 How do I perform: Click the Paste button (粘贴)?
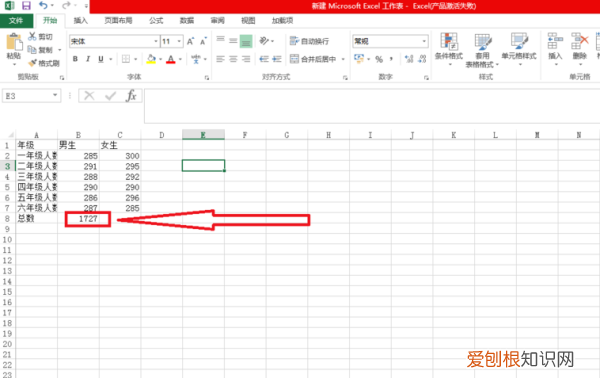14,48
